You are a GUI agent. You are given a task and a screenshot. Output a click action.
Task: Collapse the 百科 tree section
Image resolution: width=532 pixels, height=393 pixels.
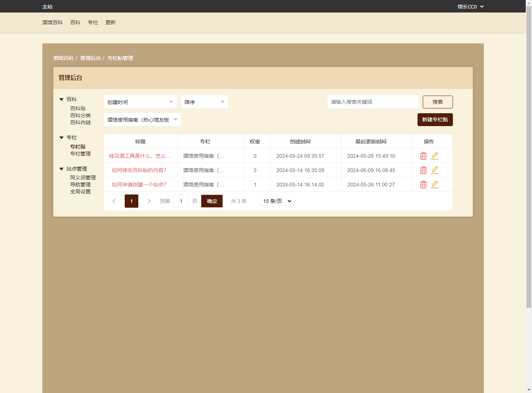pyautogui.click(x=61, y=100)
